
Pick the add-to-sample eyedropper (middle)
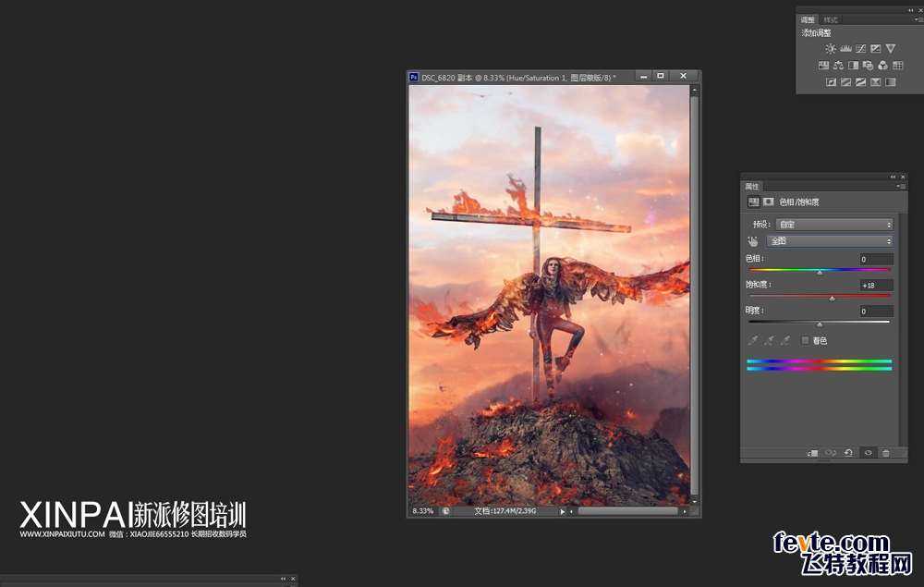tap(769, 341)
